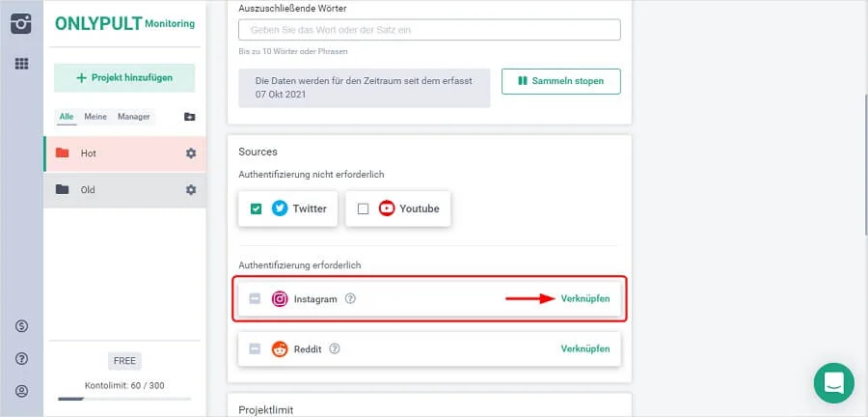868x417 pixels.
Task: Open the chat support bubble
Action: pos(833,382)
